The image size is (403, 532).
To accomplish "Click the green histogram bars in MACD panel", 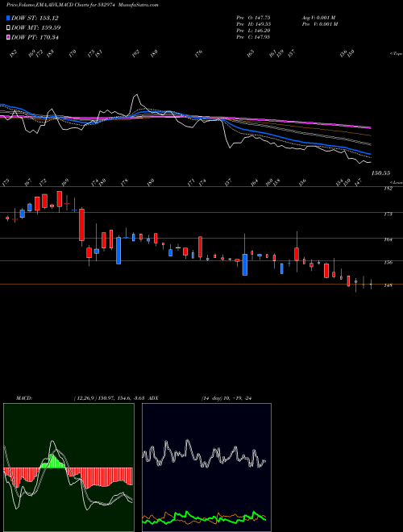I will click(x=53, y=461).
